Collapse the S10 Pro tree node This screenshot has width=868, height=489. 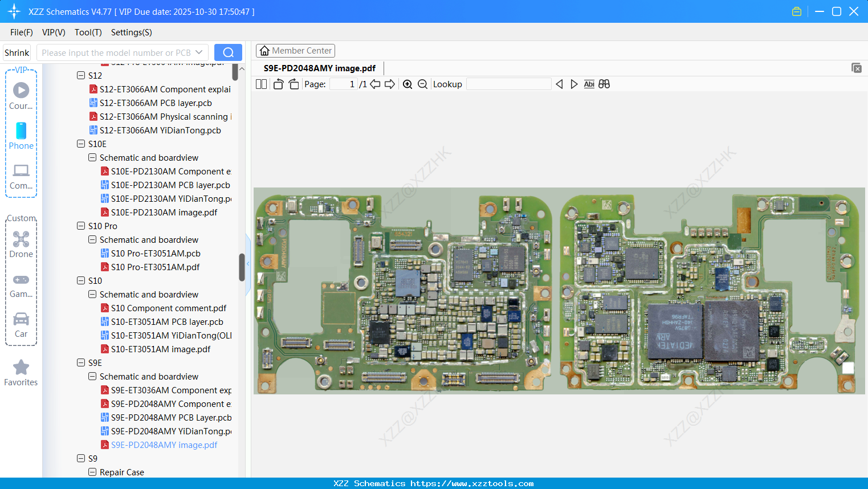coord(81,226)
